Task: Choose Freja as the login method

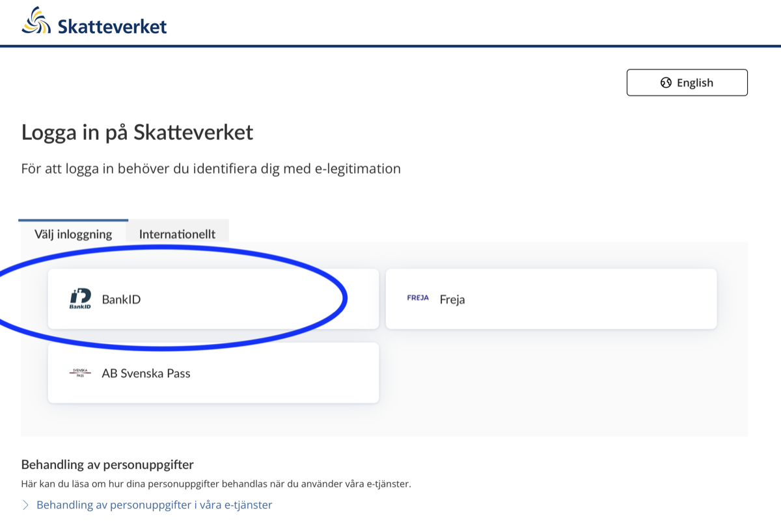Action: click(x=551, y=299)
